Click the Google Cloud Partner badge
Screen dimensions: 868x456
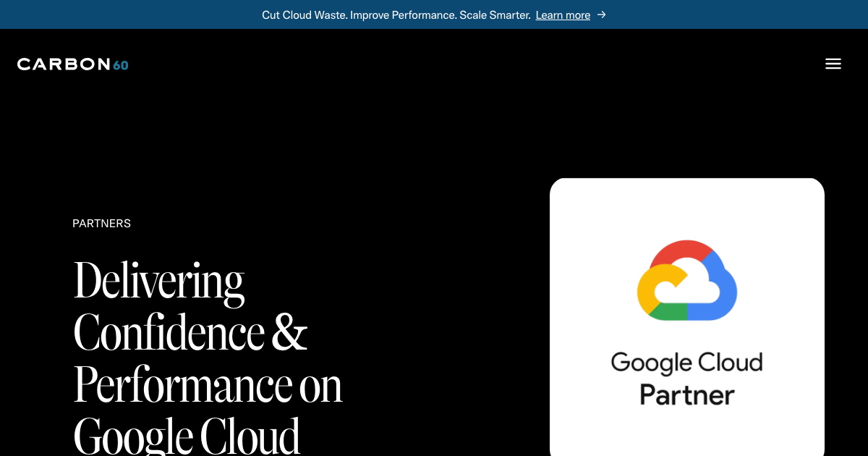pos(687,317)
